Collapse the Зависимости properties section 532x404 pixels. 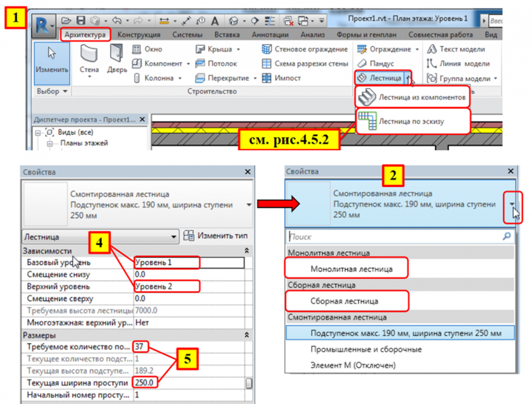coord(246,250)
